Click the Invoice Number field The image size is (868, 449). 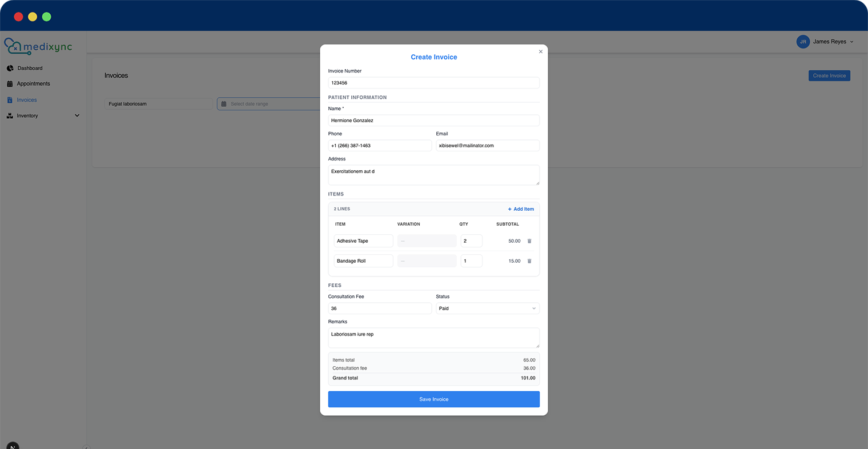[x=434, y=83]
